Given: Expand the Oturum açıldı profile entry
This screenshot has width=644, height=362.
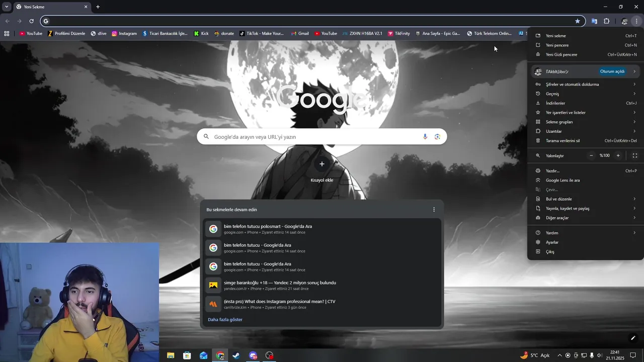Looking at the screenshot, I should coord(586,71).
